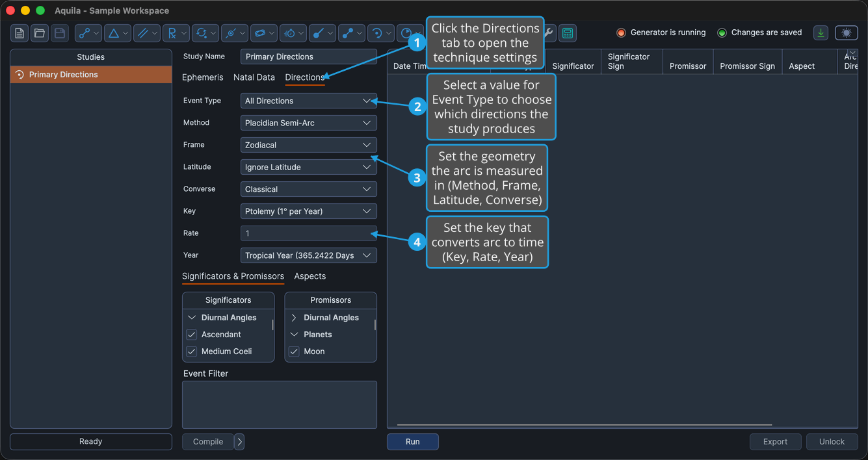Click the Promissor column header

click(688, 62)
